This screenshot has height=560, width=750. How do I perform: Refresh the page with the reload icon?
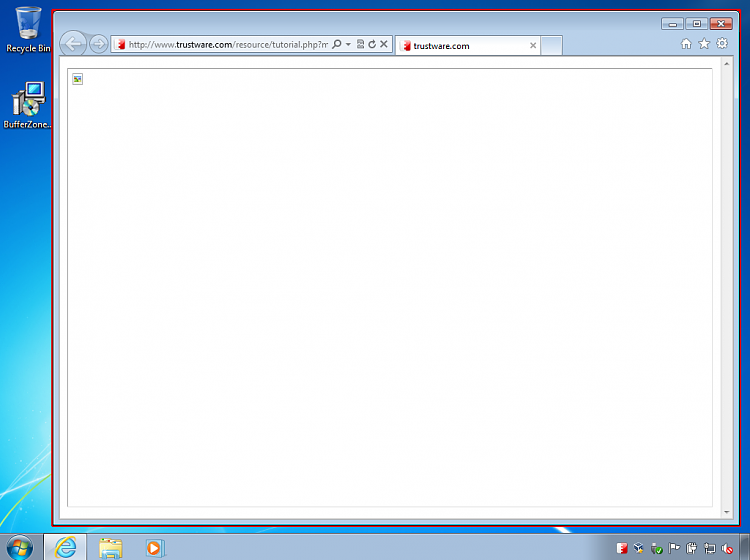point(372,44)
